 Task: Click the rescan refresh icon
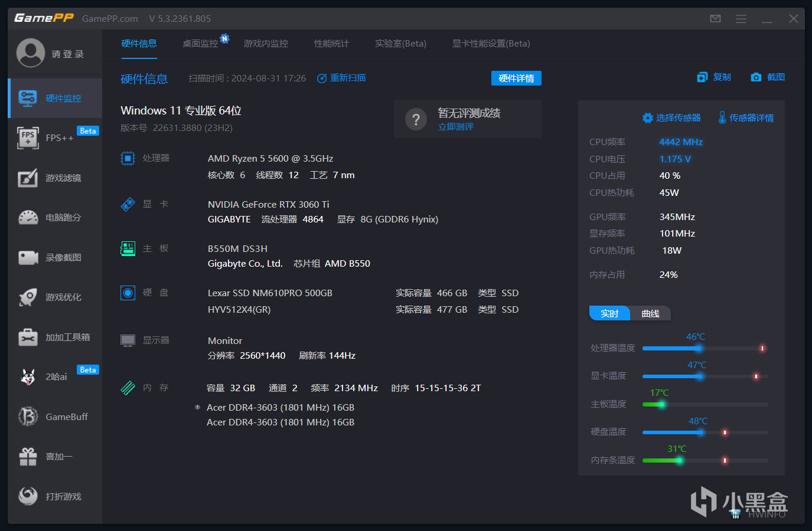[x=322, y=78]
